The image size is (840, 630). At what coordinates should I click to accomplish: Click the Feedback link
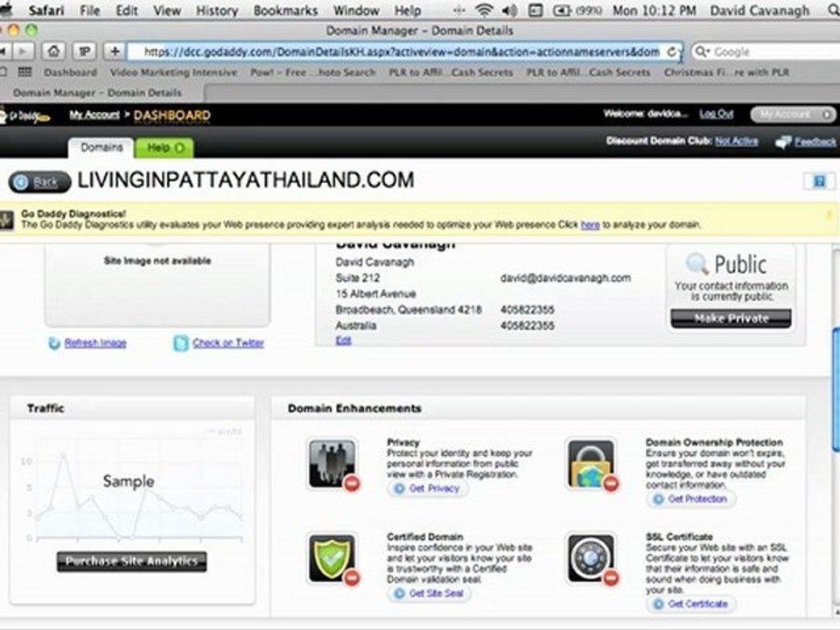(815, 142)
